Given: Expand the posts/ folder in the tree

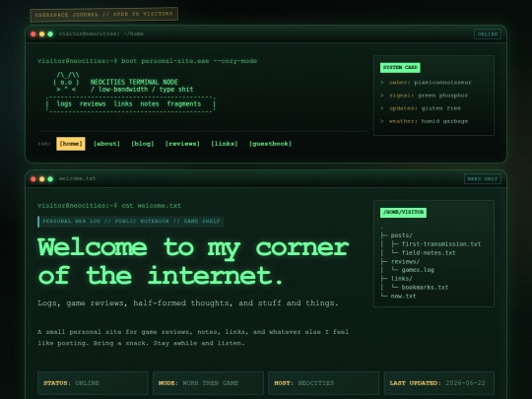Looking at the screenshot, I should (x=401, y=235).
